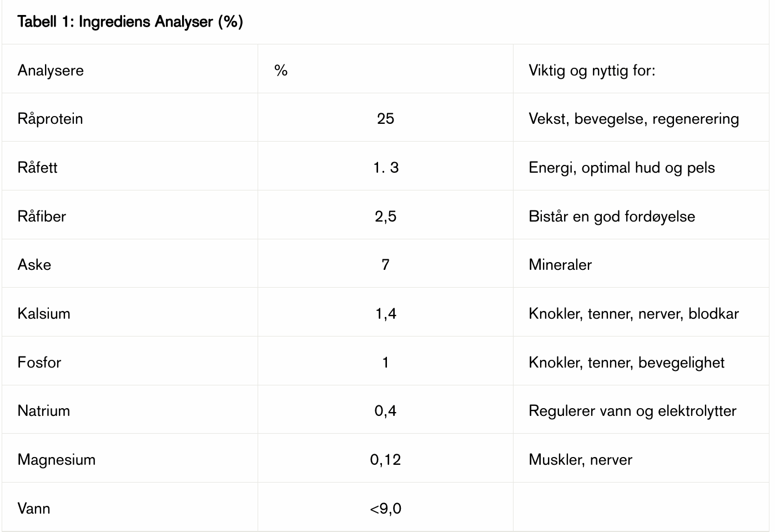775x532 pixels.
Task: Select 'Knokler, tenner, bevegelighet' in Fosfor row
Action: coord(626,363)
